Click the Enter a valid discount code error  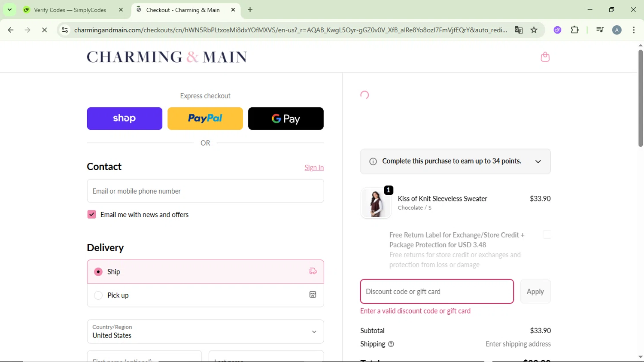[x=415, y=311]
